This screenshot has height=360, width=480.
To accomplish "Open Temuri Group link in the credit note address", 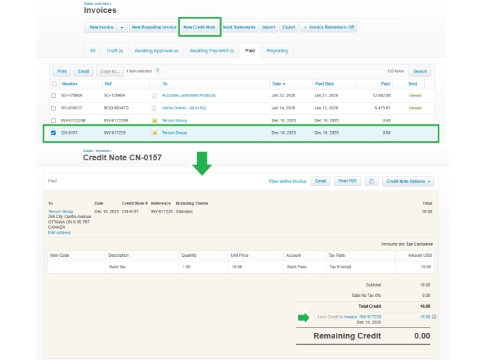I will (60, 211).
